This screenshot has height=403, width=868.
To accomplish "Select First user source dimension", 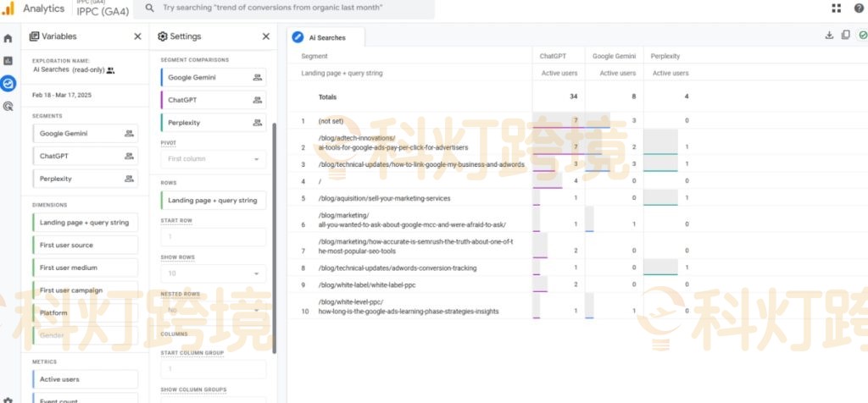I will tap(85, 246).
